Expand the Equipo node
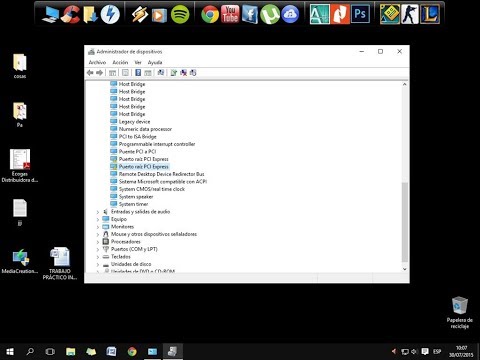The height and width of the screenshot is (360, 480). (x=98, y=219)
